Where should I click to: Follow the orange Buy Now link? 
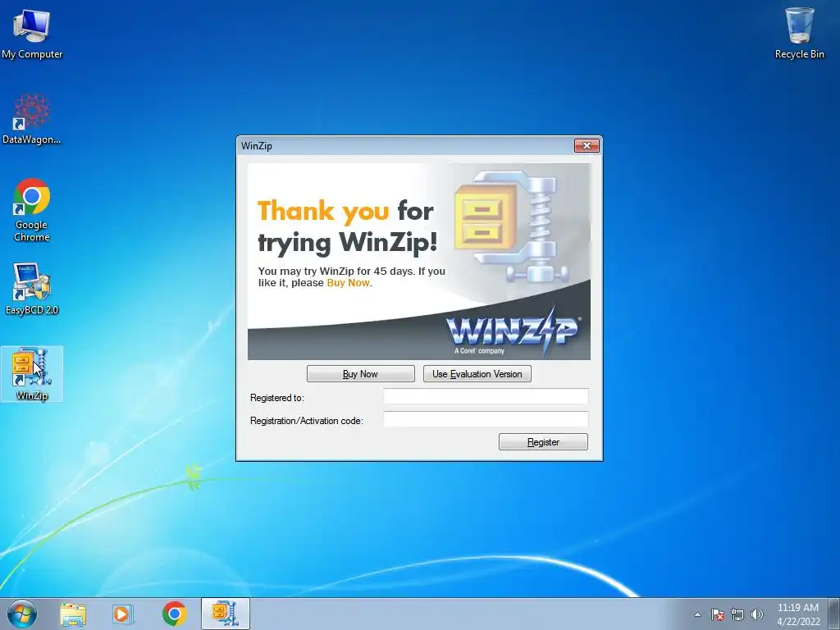pos(348,283)
